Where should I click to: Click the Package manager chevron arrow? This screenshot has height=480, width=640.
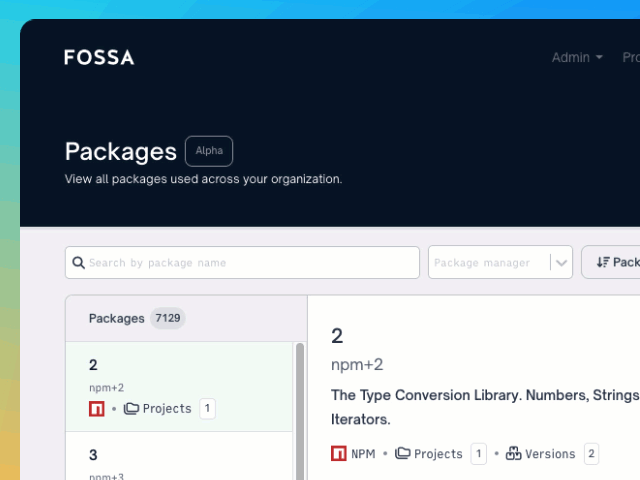point(562,263)
